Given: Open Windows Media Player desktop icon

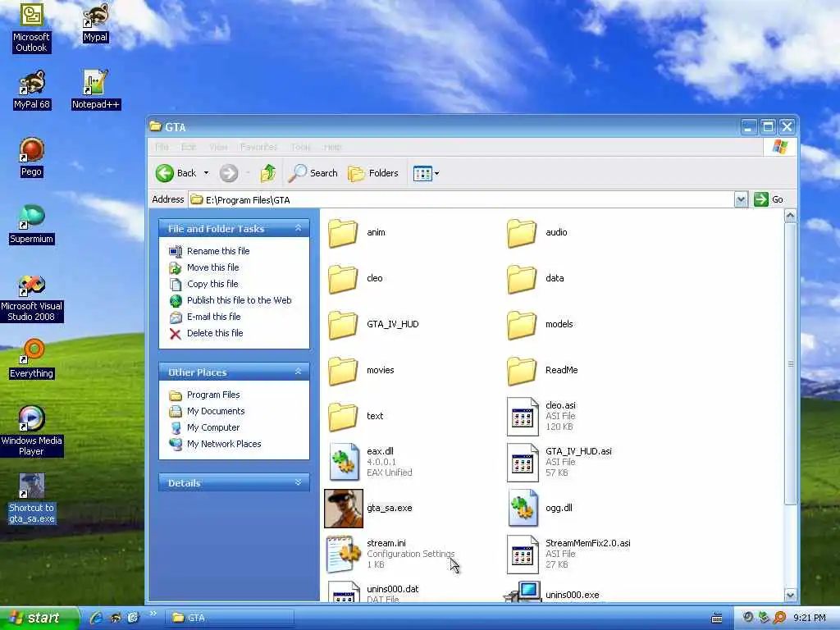Looking at the screenshot, I should coord(31,431).
